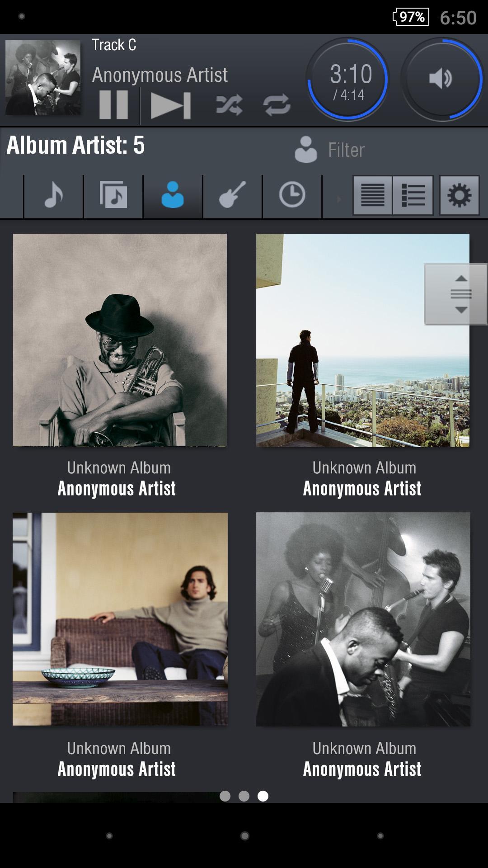Switch to compact list view
The width and height of the screenshot is (488, 868).
click(x=373, y=196)
